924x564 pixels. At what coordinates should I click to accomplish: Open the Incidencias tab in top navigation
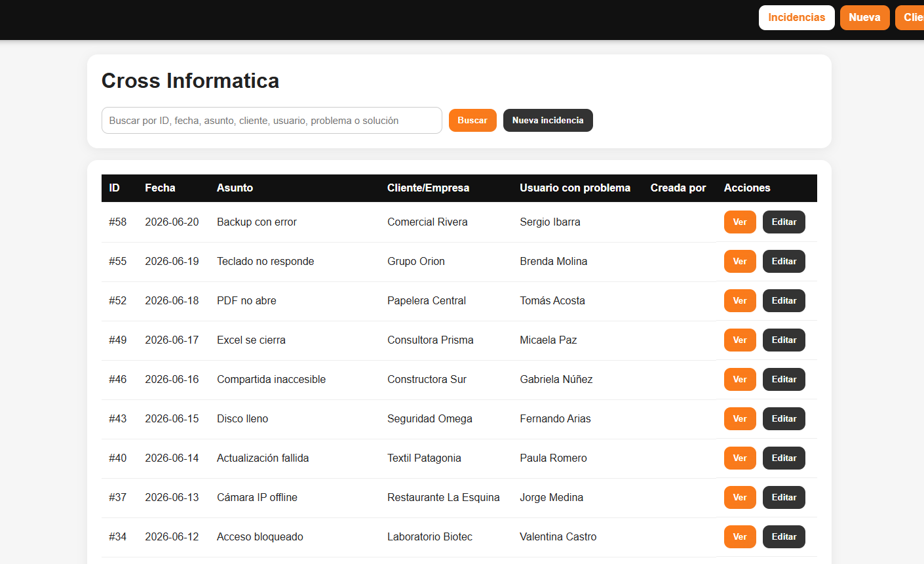tap(796, 18)
